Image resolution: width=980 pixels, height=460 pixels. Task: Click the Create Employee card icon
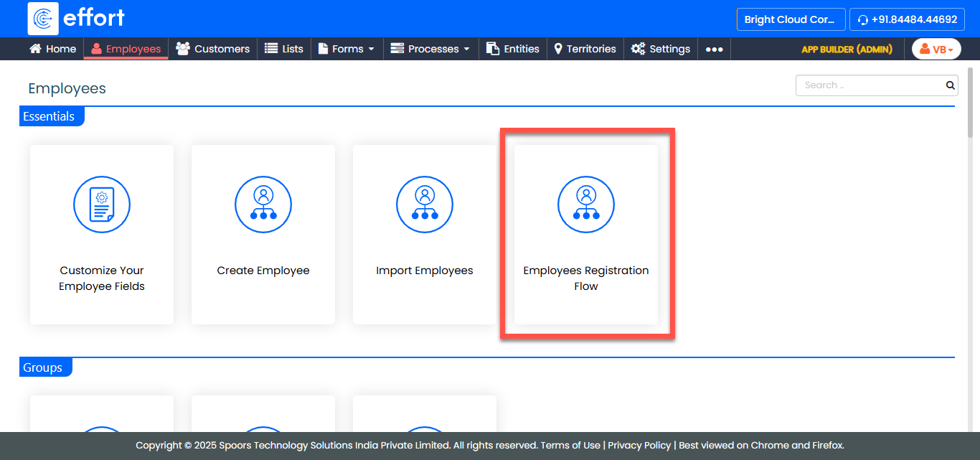263,205
